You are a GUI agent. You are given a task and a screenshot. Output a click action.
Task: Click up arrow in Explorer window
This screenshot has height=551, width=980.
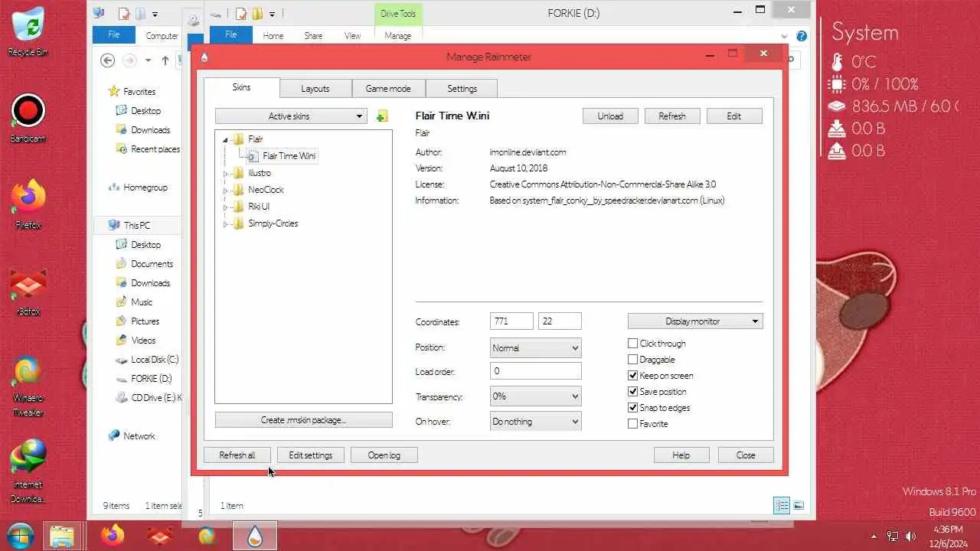tap(165, 60)
